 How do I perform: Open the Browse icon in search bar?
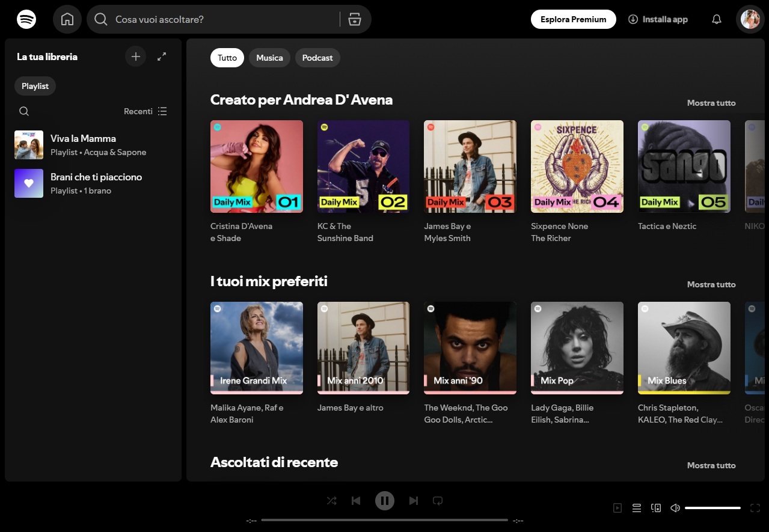coord(355,19)
